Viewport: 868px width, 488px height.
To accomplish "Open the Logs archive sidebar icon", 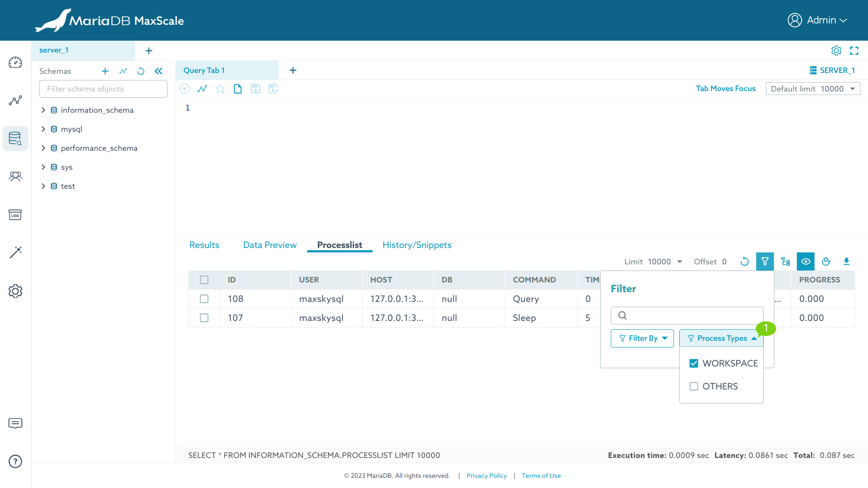I will click(15, 215).
